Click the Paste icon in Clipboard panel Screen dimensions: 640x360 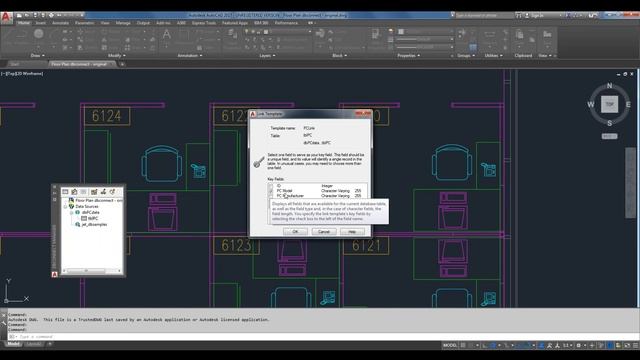click(519, 35)
